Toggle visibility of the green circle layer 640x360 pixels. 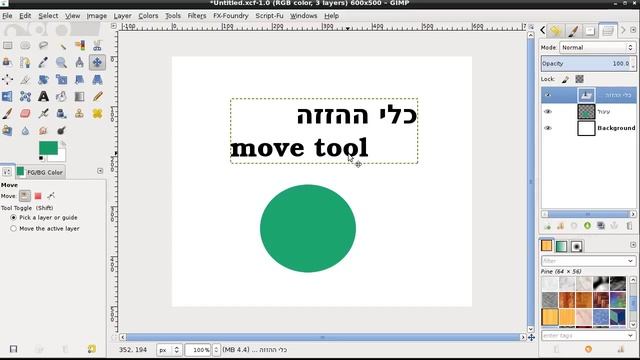tap(548, 111)
